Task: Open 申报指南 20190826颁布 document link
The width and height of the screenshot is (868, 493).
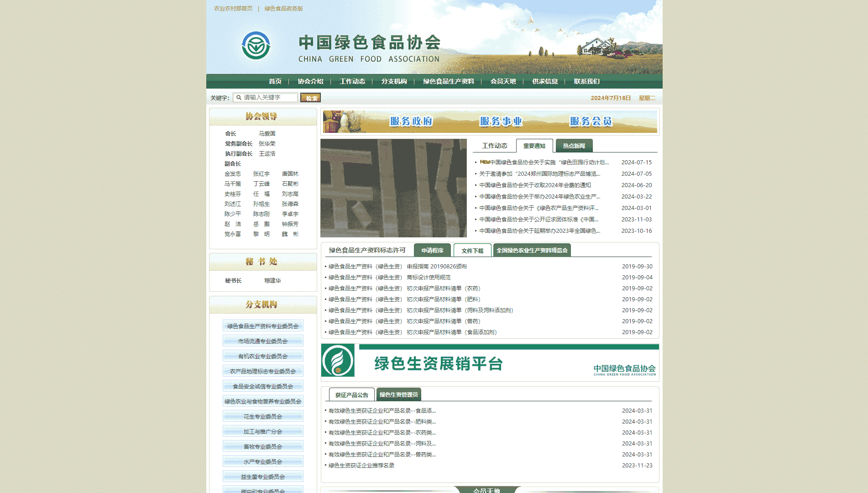Action: [x=397, y=266]
